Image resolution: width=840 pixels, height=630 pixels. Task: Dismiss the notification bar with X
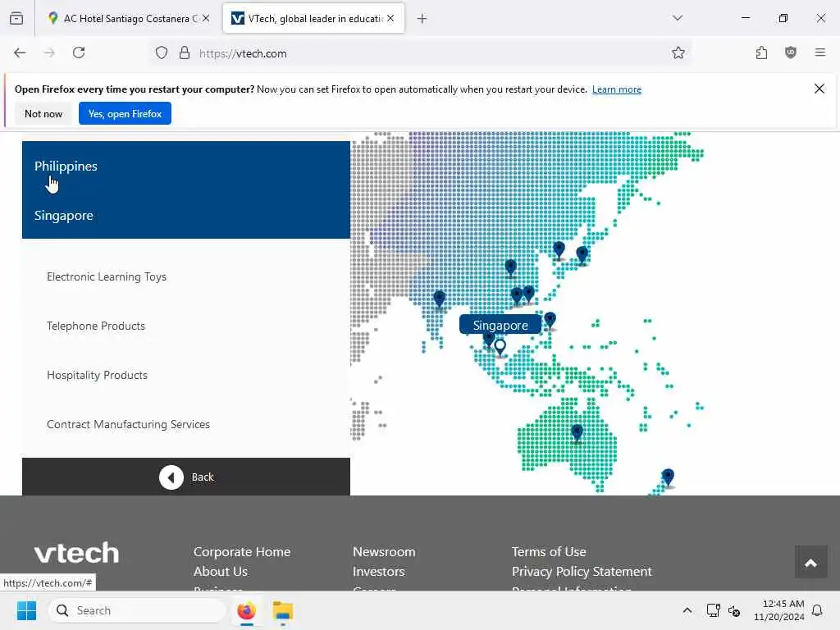pos(819,89)
